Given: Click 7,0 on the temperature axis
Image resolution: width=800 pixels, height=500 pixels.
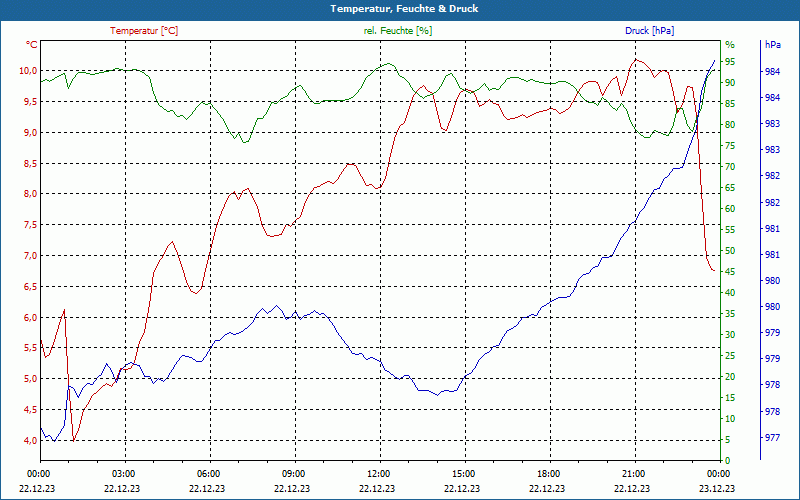Looking at the screenshot, I should point(31,256).
